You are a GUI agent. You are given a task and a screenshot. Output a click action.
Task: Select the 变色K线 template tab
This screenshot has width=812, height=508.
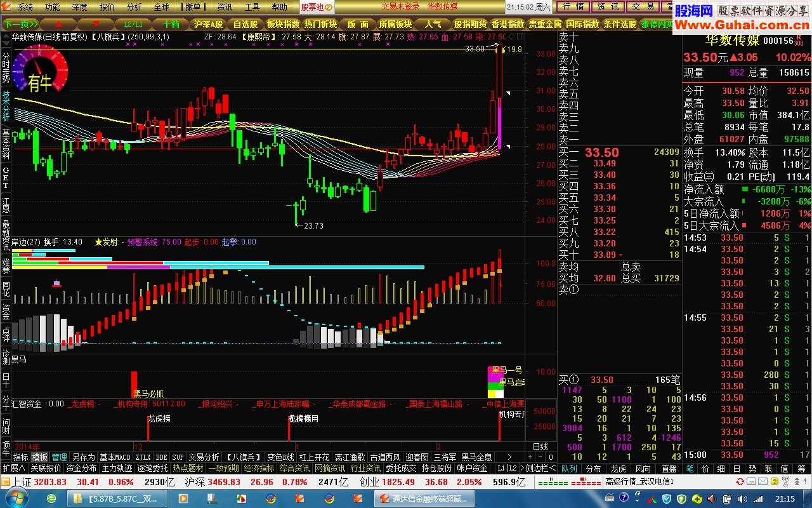pyautogui.click(x=280, y=457)
